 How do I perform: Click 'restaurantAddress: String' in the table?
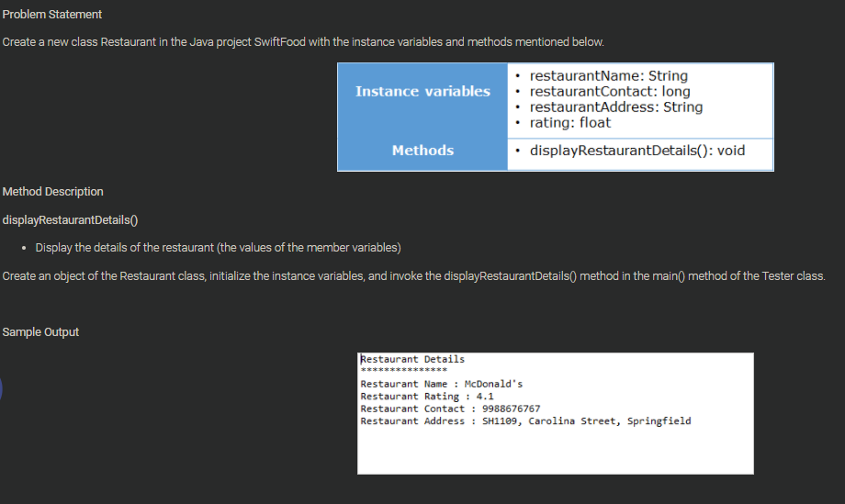pyautogui.click(x=616, y=107)
